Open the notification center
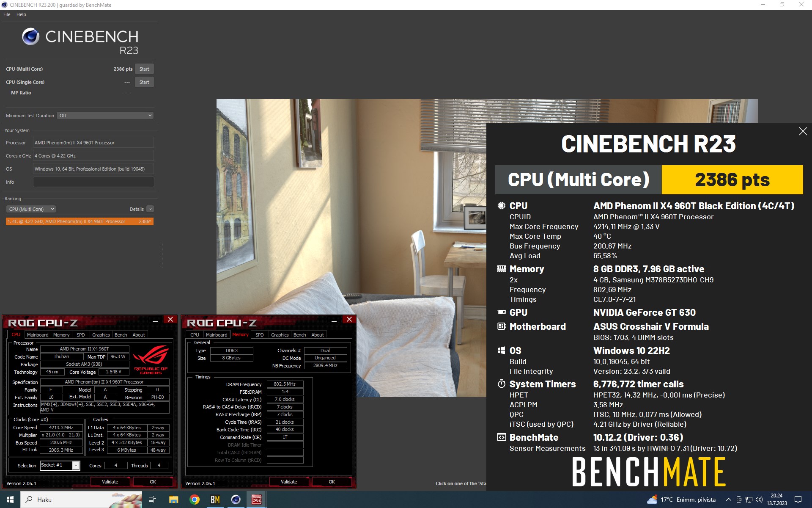This screenshot has width=812, height=508. 798,500
